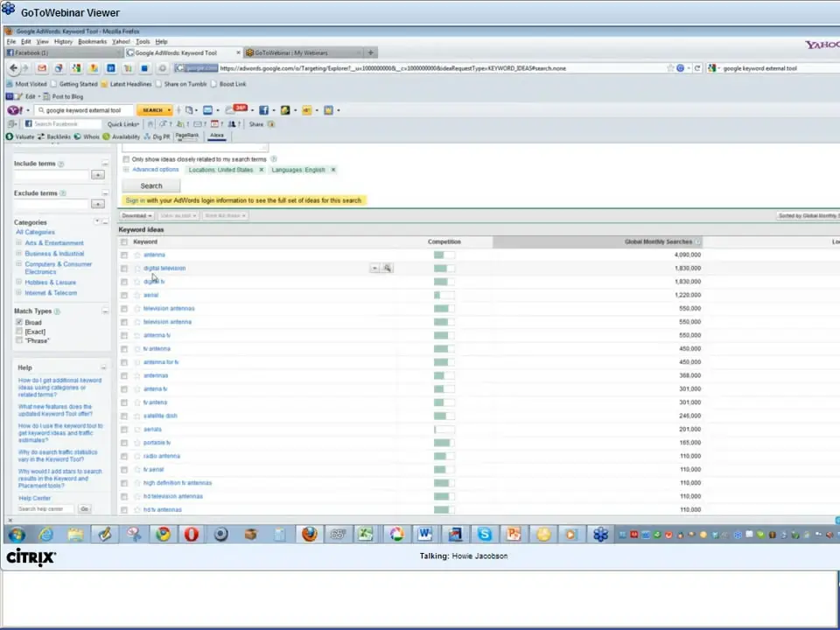The image size is (840, 630).
Task: Open Opera from the taskbar
Action: tap(192, 534)
